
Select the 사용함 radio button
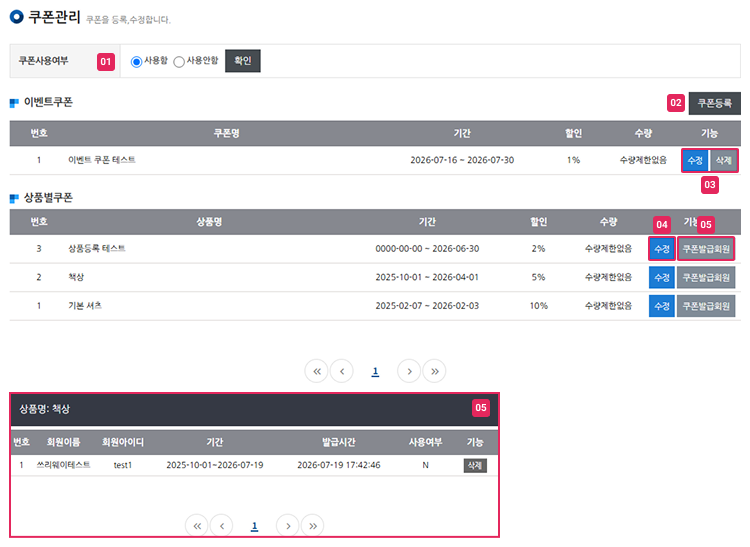(136, 62)
